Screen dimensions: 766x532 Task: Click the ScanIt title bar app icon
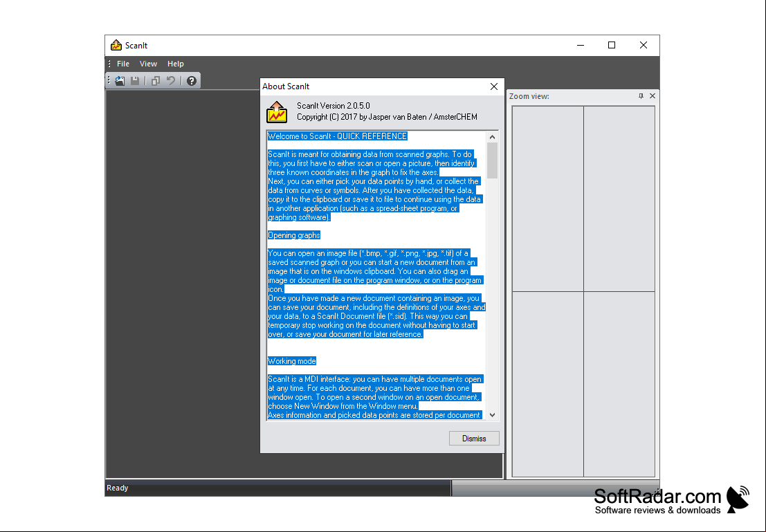(116, 46)
